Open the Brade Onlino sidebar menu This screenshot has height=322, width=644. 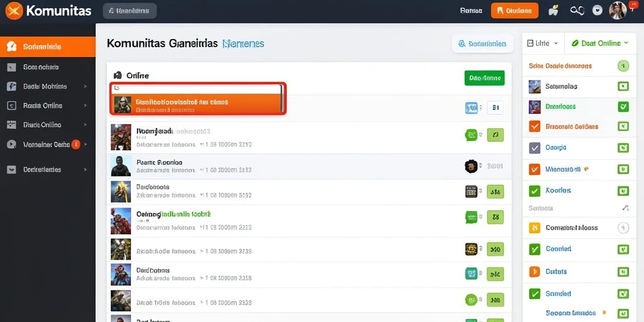(48, 125)
